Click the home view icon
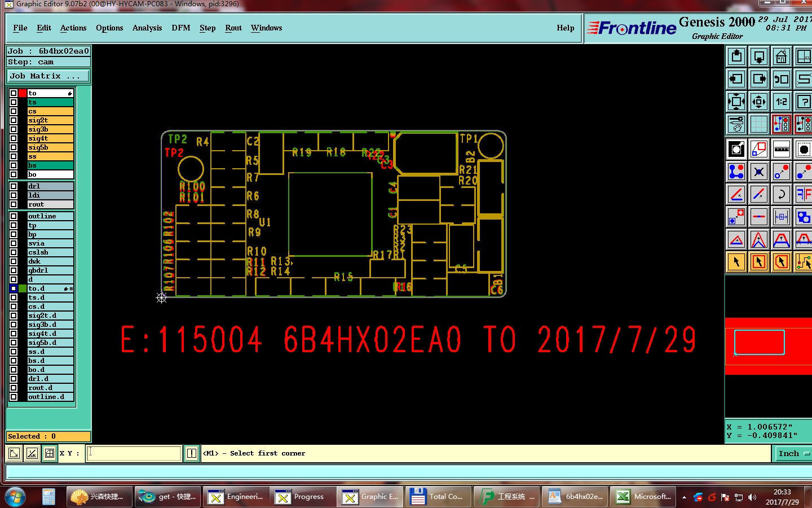The height and width of the screenshot is (508, 812). point(782,56)
